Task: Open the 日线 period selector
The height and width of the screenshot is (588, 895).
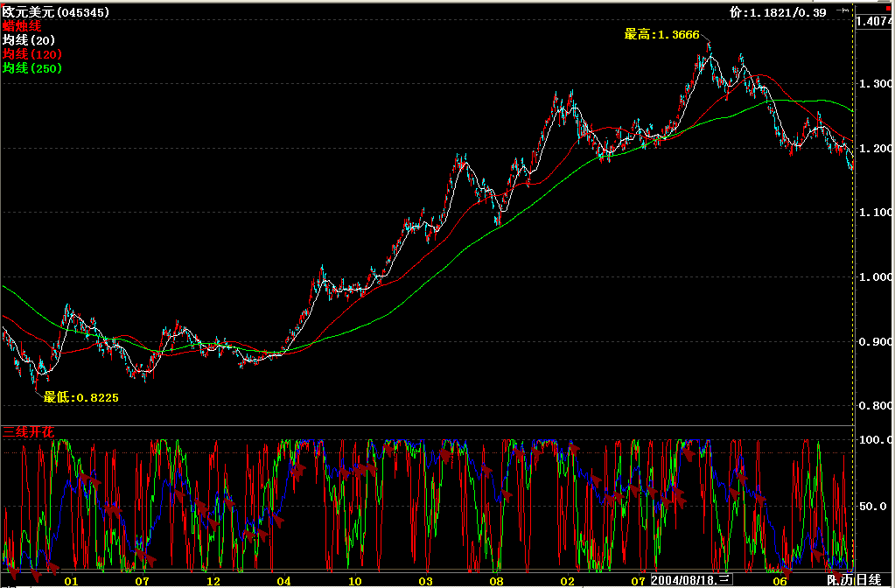Action: [868, 581]
